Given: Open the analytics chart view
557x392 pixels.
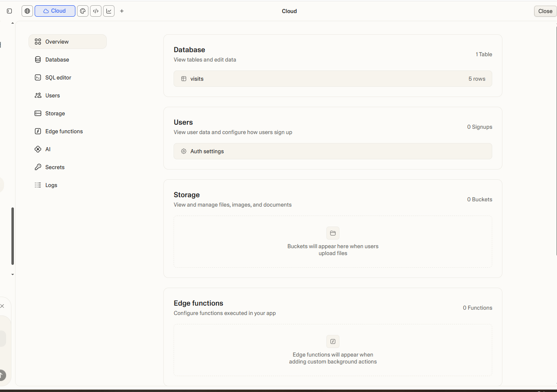Looking at the screenshot, I should [x=109, y=11].
